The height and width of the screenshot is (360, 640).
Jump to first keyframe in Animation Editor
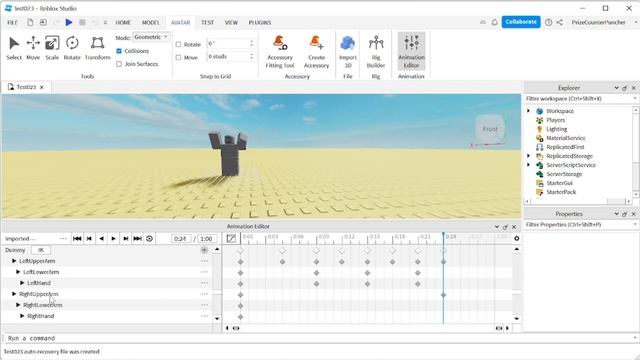click(x=77, y=239)
